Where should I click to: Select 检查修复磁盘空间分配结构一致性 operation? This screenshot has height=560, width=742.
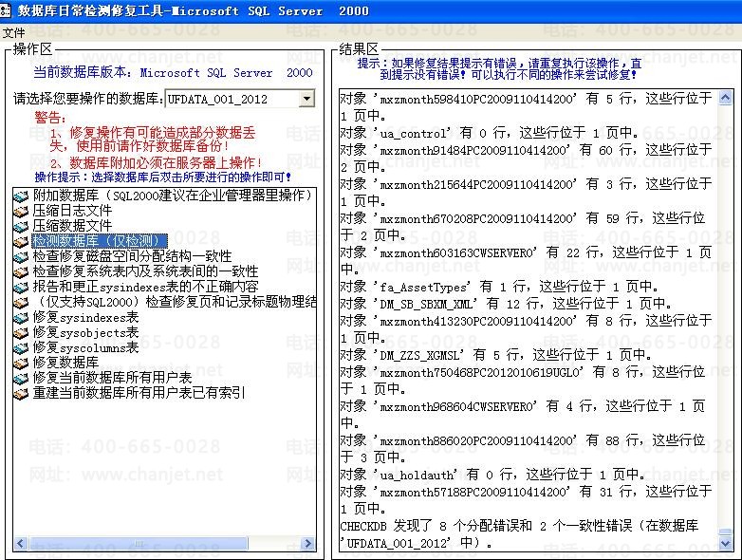pos(132,256)
